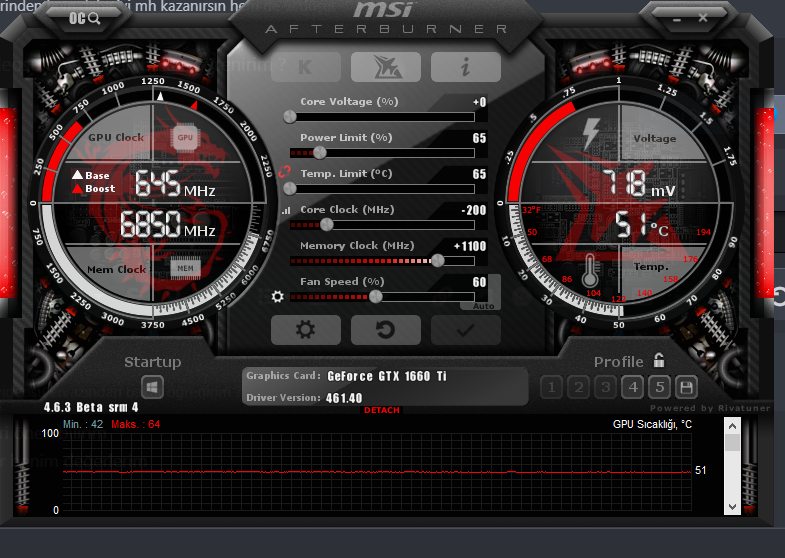
Task: Click the Fan Speed value 60
Action: click(479, 282)
